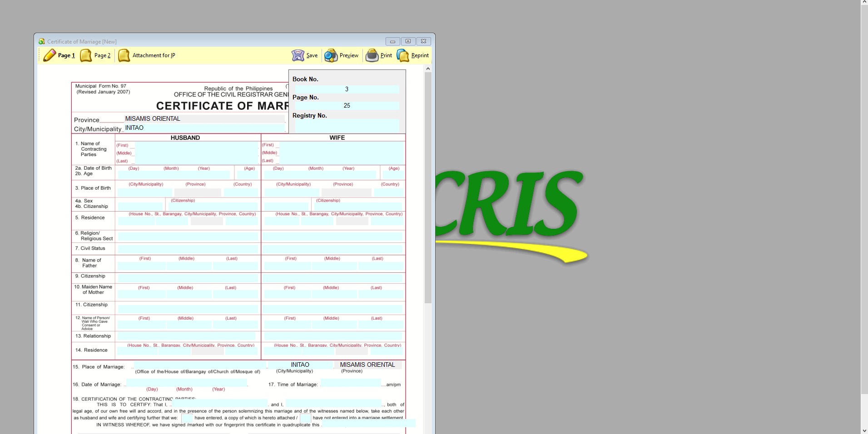
Task: Click the Time of Marriage field
Action: pos(351,383)
